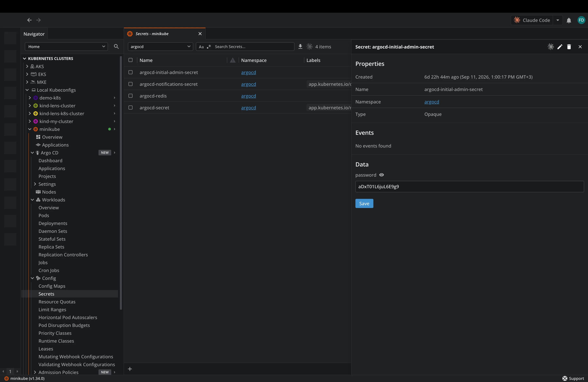This screenshot has width=588, height=382.
Task: Click the AI sparkle icon in secret details header
Action: 550,47
